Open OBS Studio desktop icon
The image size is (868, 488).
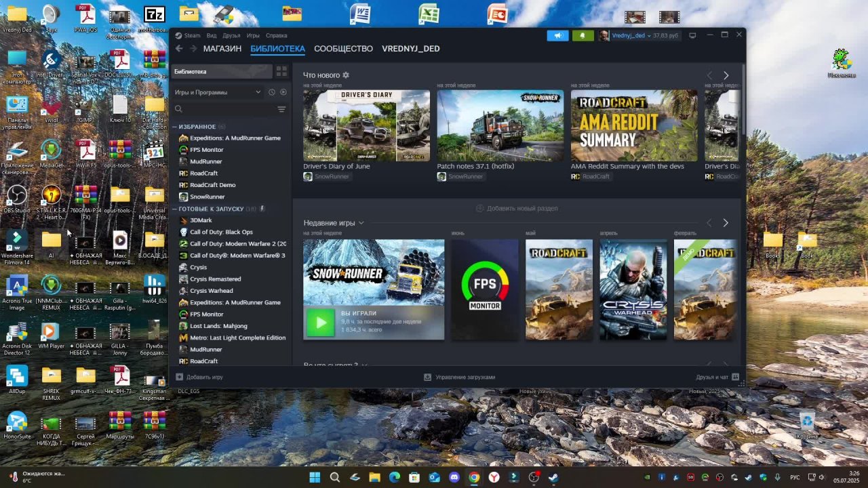[x=17, y=199]
